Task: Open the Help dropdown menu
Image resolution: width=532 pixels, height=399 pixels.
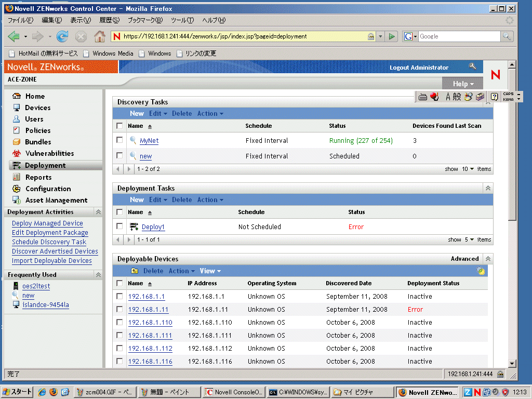Action: click(x=463, y=84)
